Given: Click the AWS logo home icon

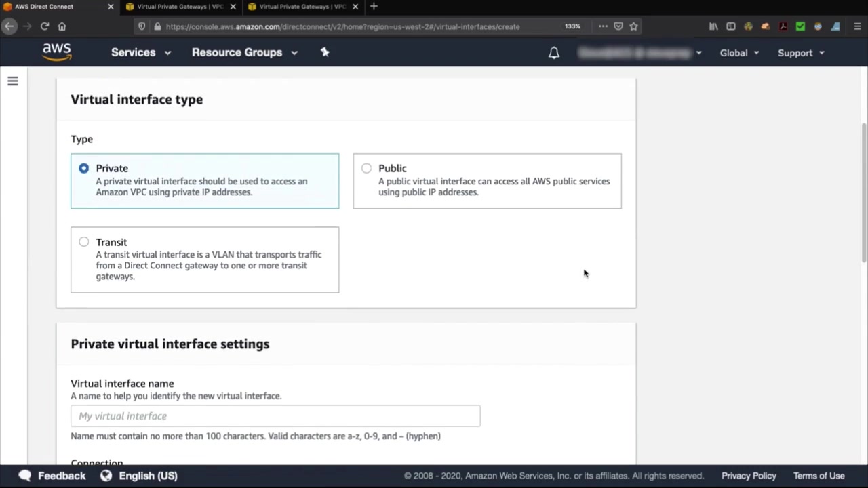Looking at the screenshot, I should 57,52.
